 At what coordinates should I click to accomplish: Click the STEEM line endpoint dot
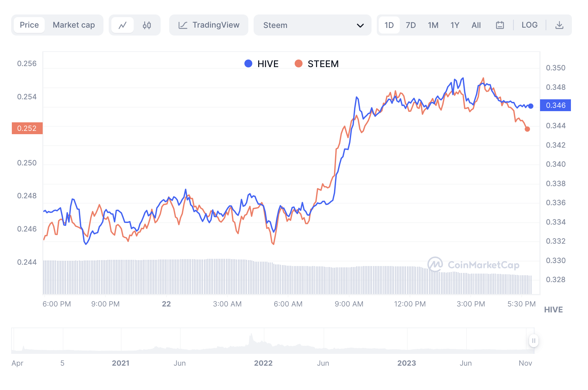point(527,129)
